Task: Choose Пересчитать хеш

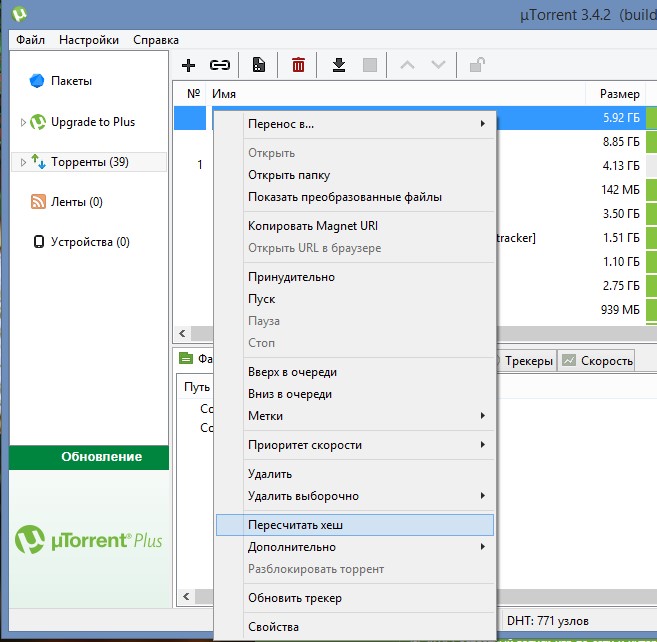Action: (x=355, y=525)
